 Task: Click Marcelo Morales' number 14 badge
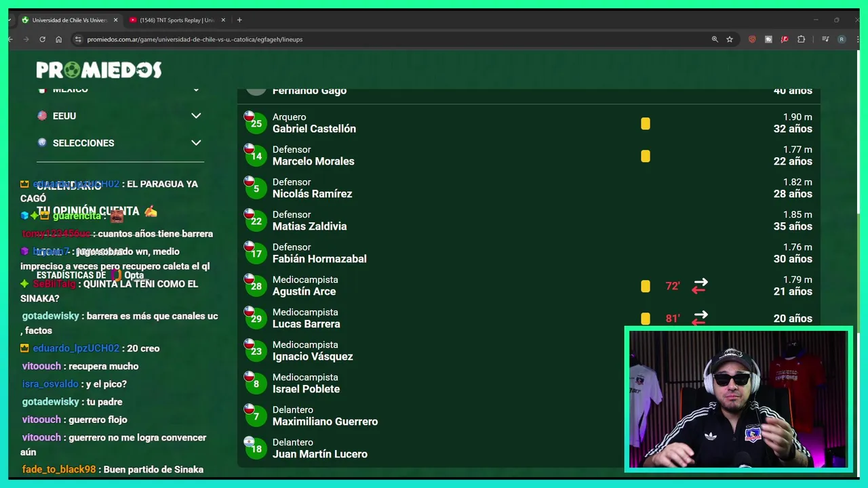click(256, 155)
